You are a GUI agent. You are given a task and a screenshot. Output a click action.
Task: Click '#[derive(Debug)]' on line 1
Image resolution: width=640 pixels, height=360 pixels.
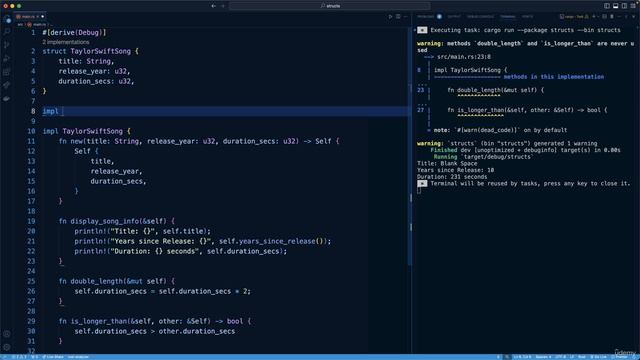[74, 32]
